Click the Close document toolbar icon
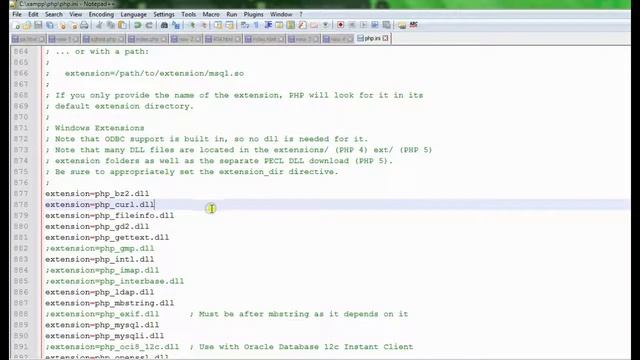This screenshot has width=640, height=360. [62, 25]
